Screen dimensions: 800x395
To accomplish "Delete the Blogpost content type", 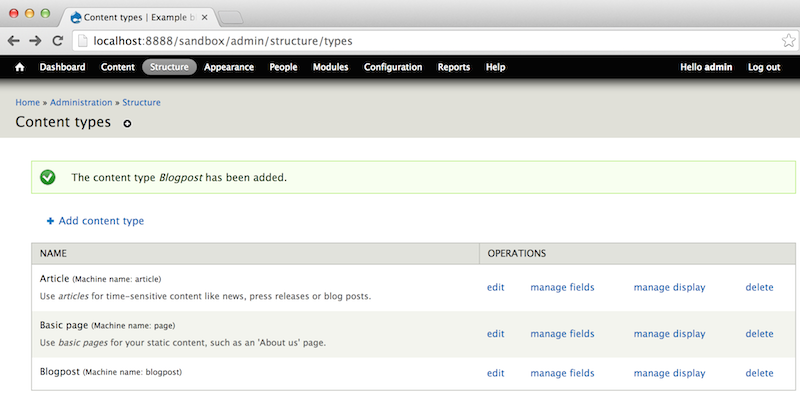I will (759, 373).
